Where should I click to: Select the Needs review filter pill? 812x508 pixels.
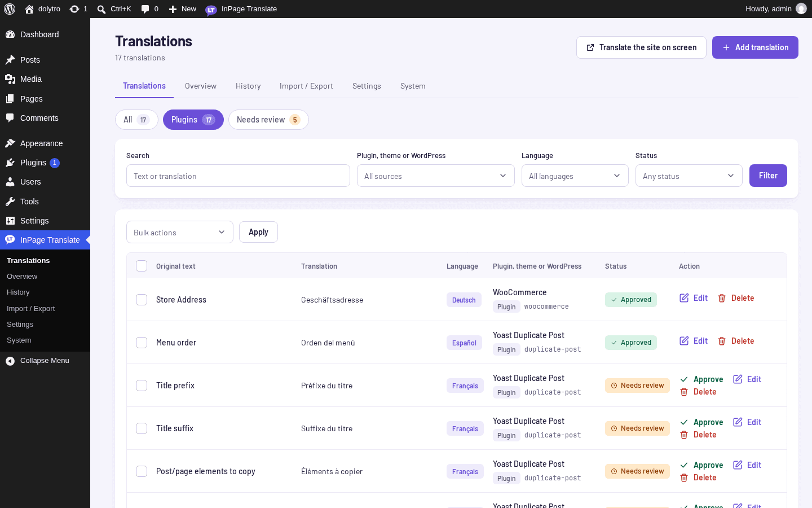[268, 120]
